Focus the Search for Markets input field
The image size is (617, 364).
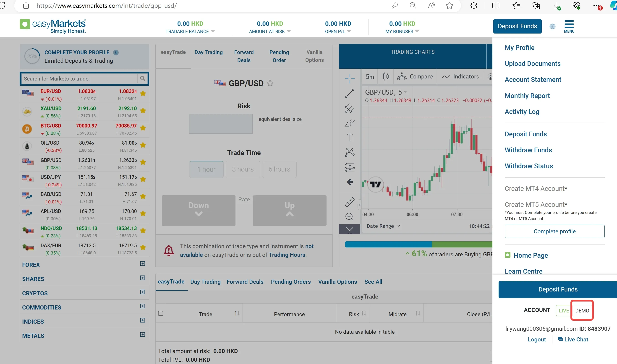click(80, 78)
